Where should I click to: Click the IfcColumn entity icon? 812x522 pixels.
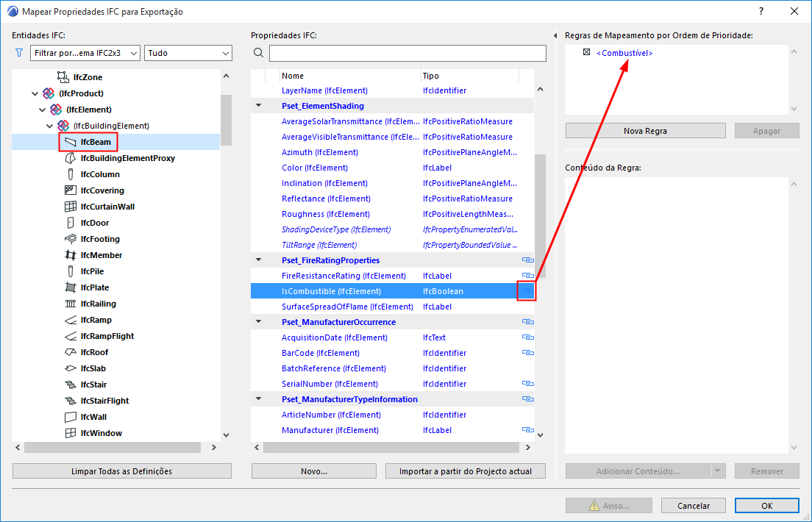71,174
